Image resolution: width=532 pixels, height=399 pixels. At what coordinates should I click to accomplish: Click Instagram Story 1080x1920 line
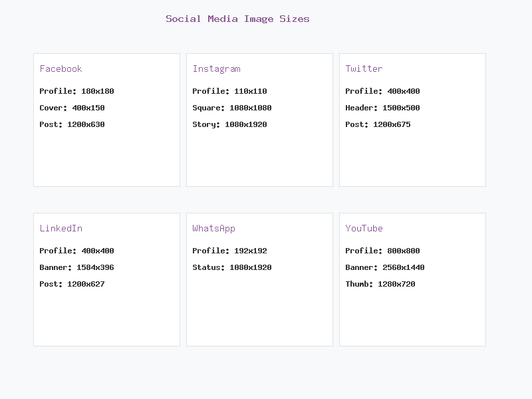pyautogui.click(x=229, y=124)
